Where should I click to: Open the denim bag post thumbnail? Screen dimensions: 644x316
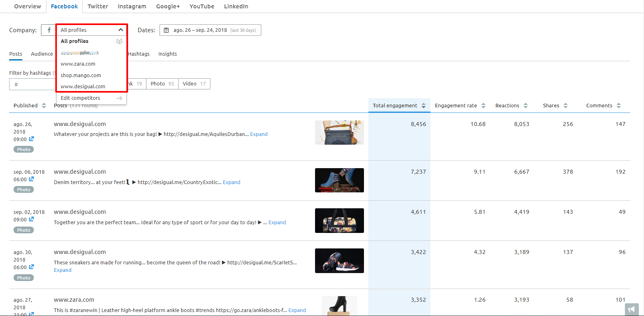[339, 132]
